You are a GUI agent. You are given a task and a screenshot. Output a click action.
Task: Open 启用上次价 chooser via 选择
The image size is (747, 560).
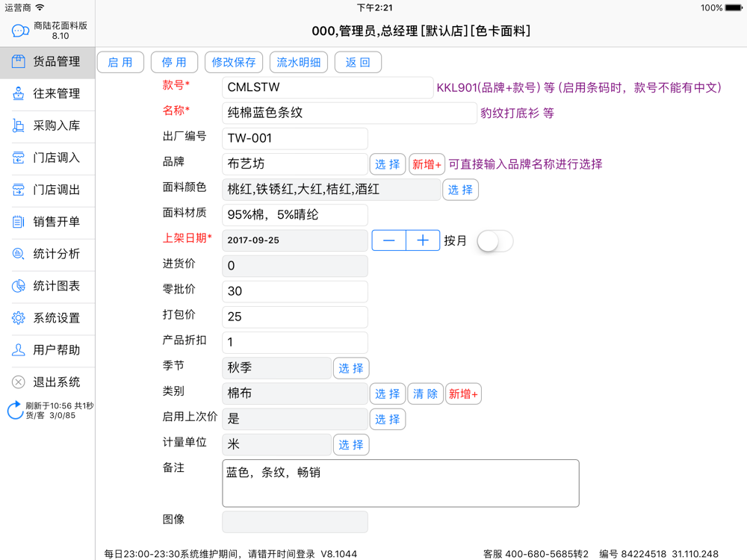(x=387, y=419)
